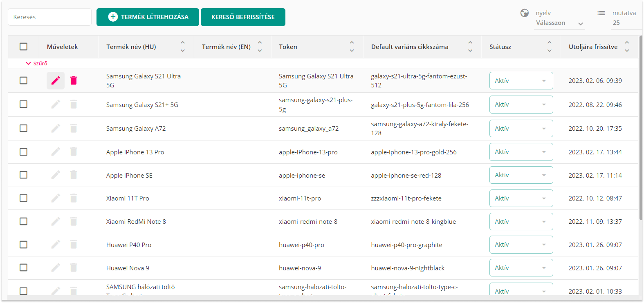Click the pencil icon for Huawei P40 Pro

tap(56, 245)
